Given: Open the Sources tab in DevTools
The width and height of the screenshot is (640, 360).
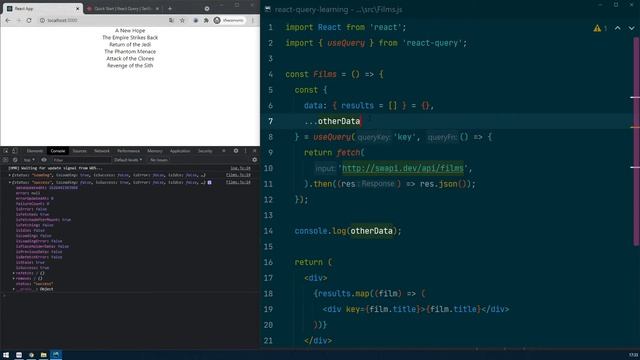Looking at the screenshot, I should pos(80,151).
